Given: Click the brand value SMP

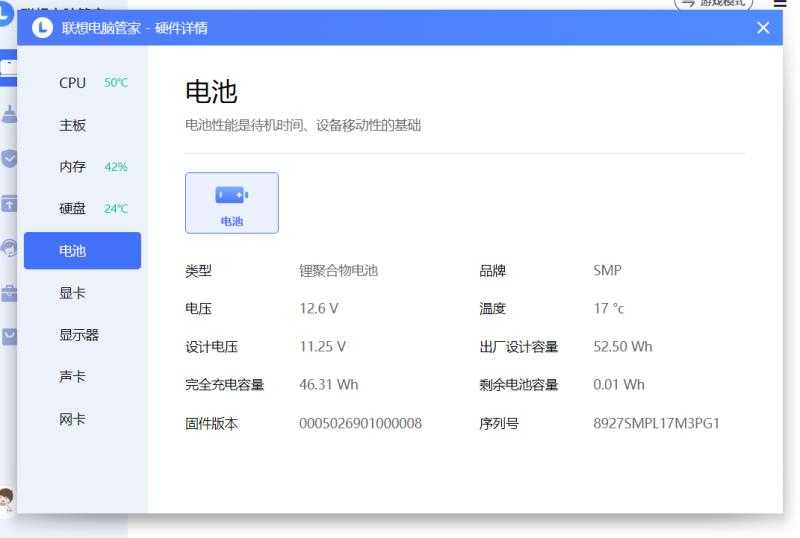Looking at the screenshot, I should [x=607, y=270].
